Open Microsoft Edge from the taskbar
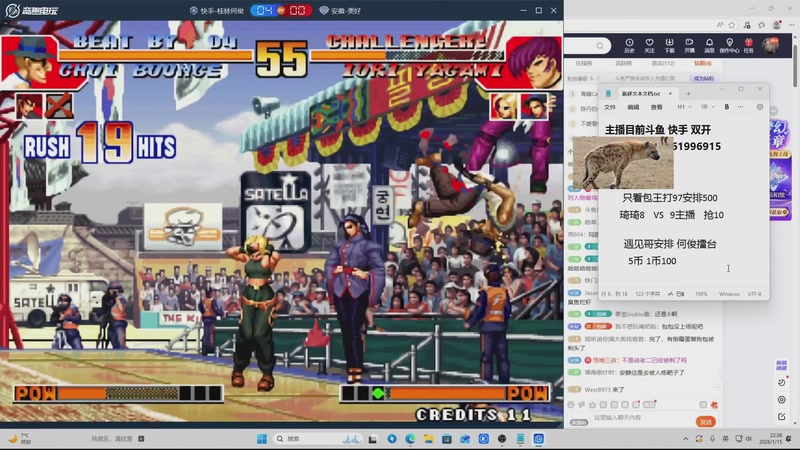The width and height of the screenshot is (800, 450). (410, 439)
